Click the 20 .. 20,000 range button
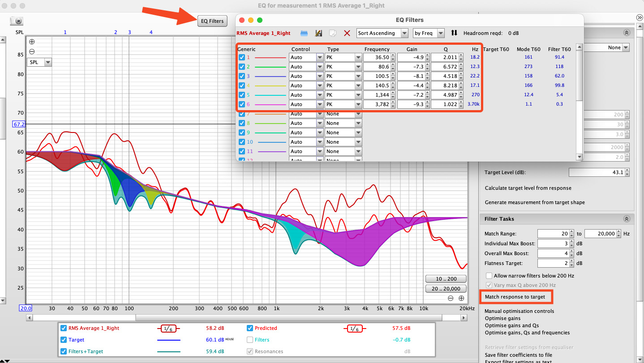Viewport: 644px width, 363px height. click(446, 289)
